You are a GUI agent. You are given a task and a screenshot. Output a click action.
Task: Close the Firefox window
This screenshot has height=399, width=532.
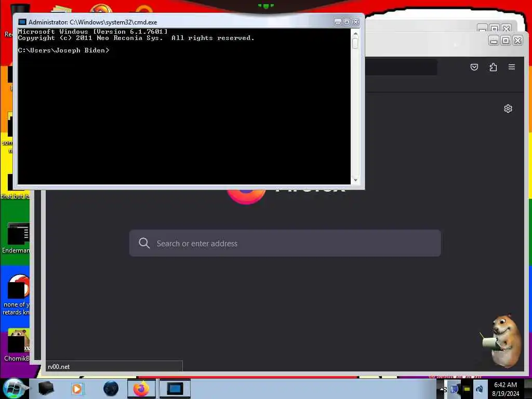[x=517, y=41]
